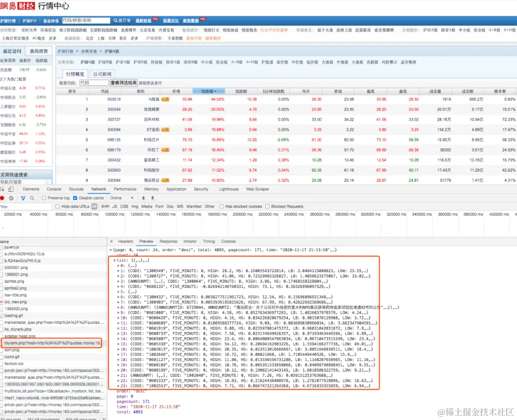Expand list item 9 with CODE 0601008
This screenshot has width=517, height=420.
point(118,313)
